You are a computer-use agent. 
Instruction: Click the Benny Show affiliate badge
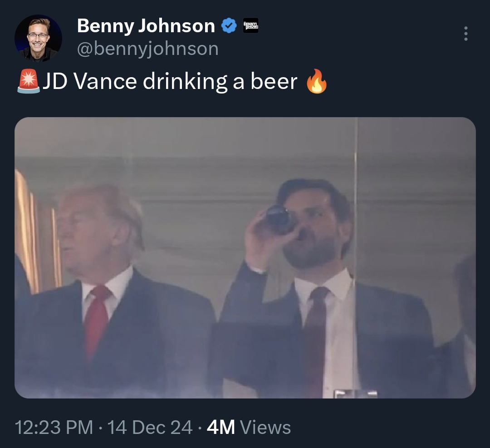[x=250, y=25]
